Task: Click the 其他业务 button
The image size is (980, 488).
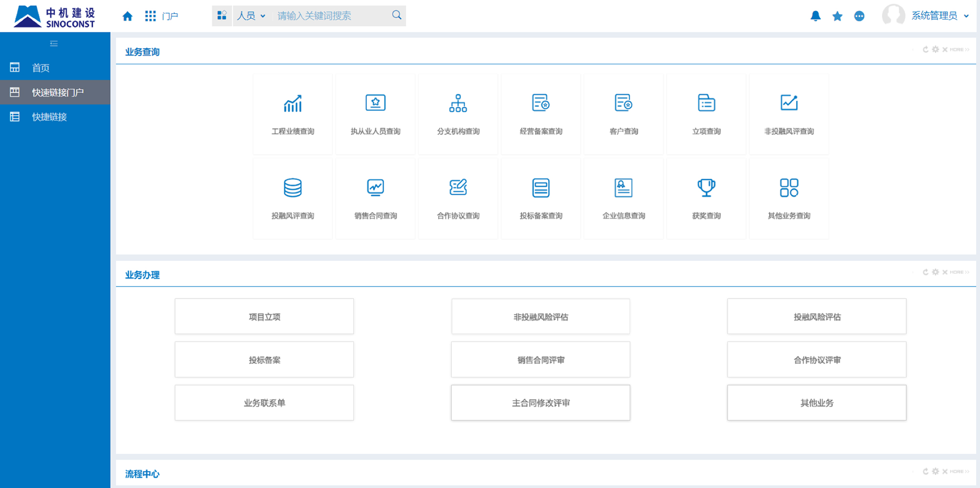Action: (817, 403)
